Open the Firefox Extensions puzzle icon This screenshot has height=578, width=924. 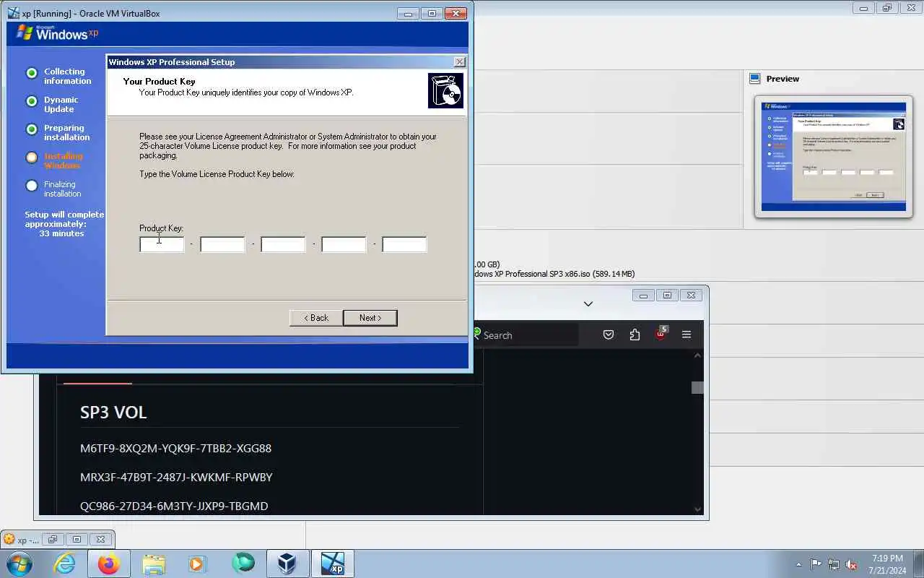click(635, 335)
